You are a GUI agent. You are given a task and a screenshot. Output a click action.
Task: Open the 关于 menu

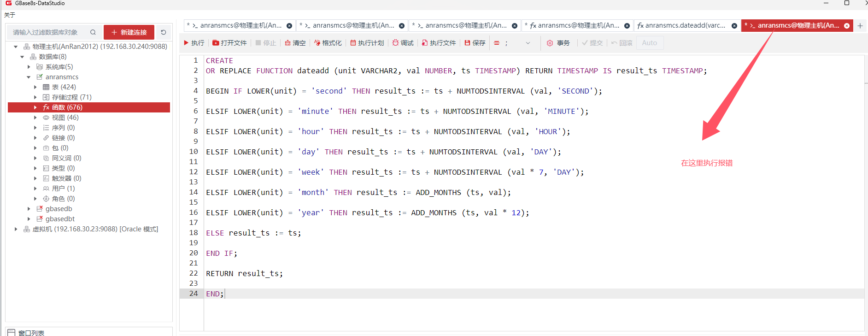pos(10,15)
